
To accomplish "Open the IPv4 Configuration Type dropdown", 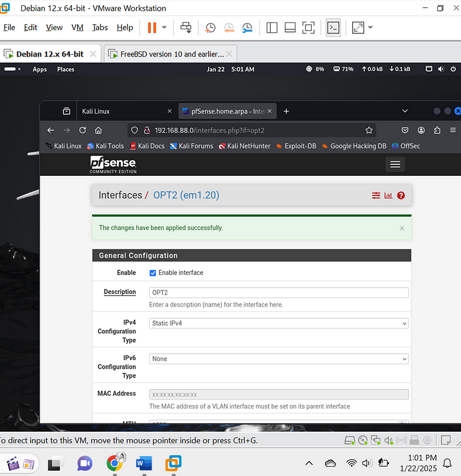I will (279, 323).
